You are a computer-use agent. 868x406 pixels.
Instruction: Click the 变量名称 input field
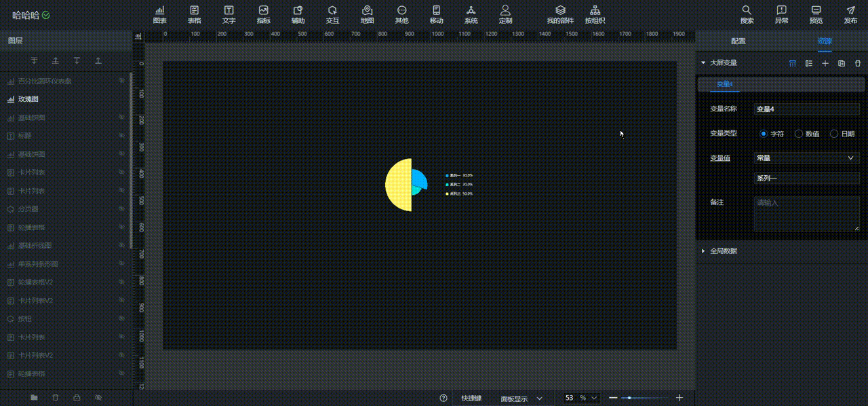tap(807, 109)
